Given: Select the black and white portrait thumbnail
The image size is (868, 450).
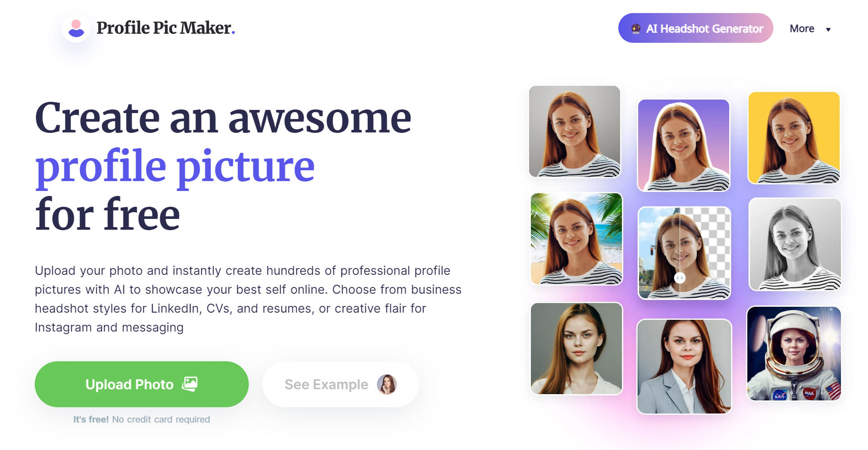Looking at the screenshot, I should (795, 244).
